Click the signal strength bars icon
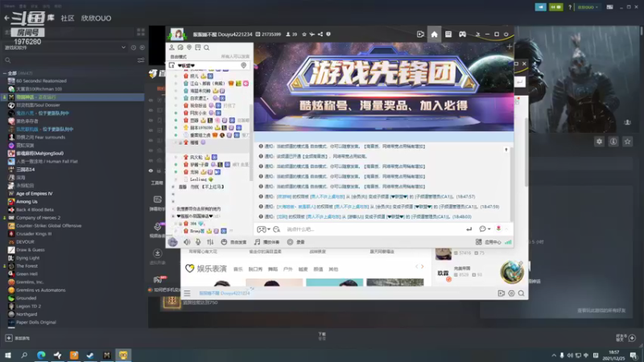Viewport: 644px width, 362px height. pos(508,242)
